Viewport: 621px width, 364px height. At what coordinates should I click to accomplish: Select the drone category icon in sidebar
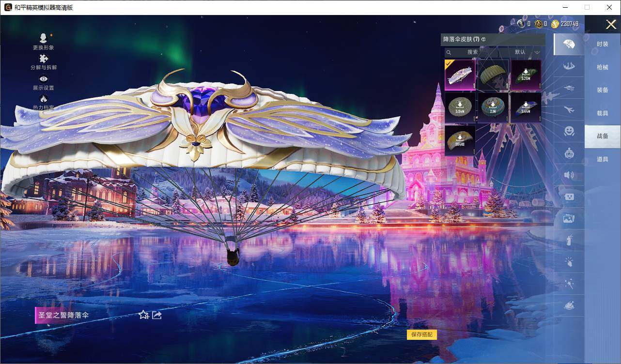coord(569,88)
